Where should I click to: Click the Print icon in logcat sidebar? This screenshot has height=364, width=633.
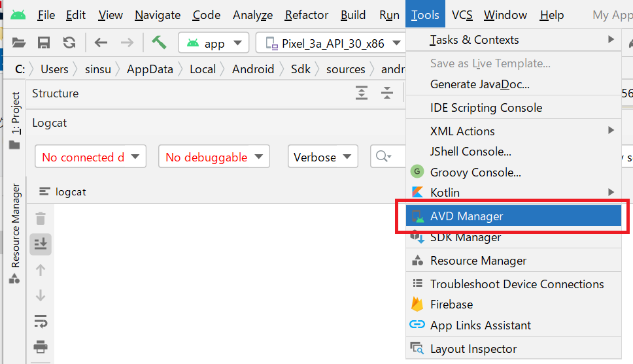[x=41, y=346]
